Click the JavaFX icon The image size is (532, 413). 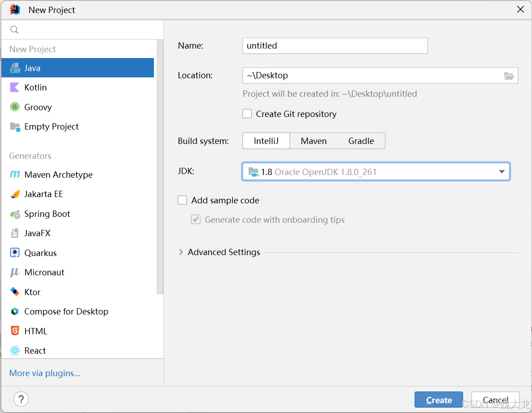point(14,233)
